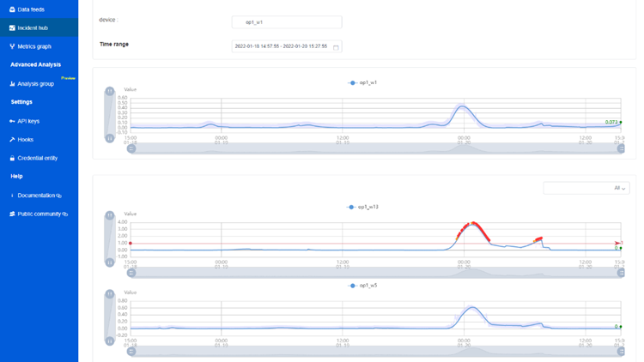
Task: Click the device input field op1_w1
Action: 287,22
